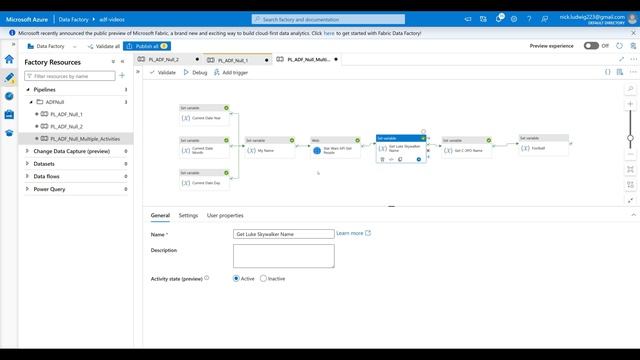Open the Manage toolbox hub icon

pos(9,115)
